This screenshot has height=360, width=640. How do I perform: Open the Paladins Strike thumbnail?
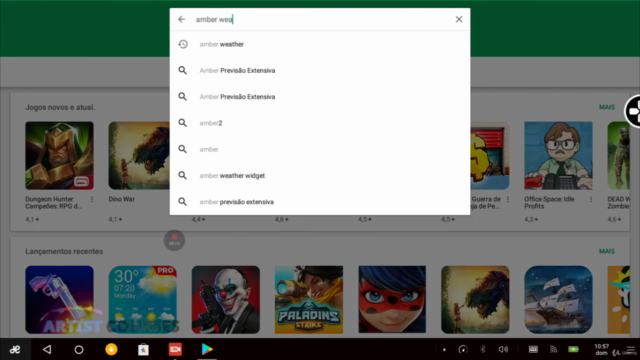point(309,300)
